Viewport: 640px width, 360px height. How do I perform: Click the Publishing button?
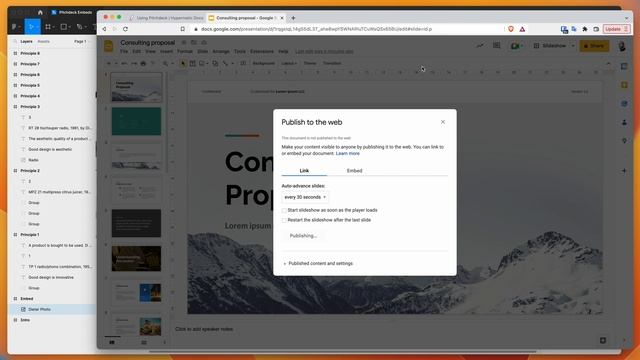[303, 236]
